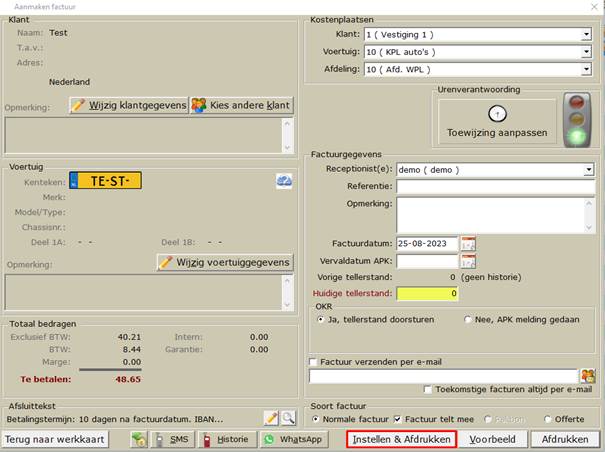Click the Referentie input field
The width and height of the screenshot is (605, 452).
(496, 187)
